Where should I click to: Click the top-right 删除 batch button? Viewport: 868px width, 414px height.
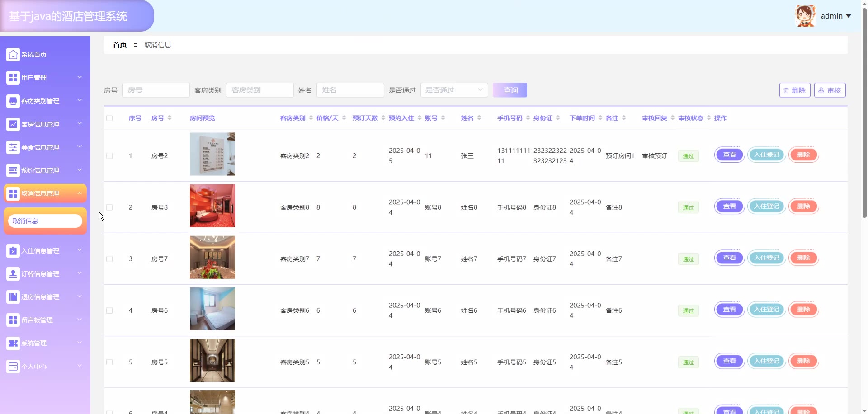[795, 90]
